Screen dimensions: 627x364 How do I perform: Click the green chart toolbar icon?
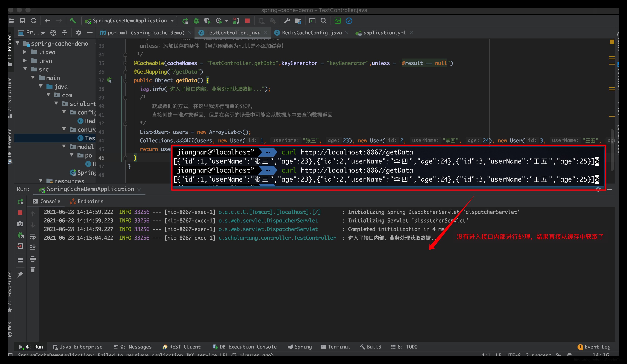338,21
